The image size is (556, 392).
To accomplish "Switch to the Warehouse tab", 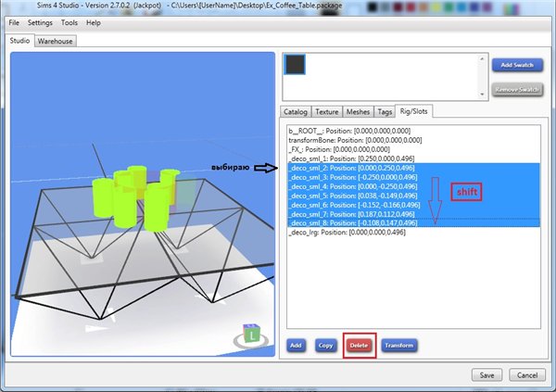I will pos(56,41).
